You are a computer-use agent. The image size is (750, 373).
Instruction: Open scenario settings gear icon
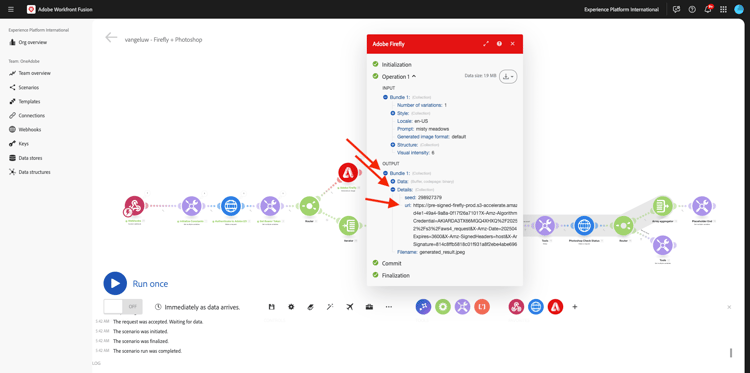pyautogui.click(x=291, y=307)
